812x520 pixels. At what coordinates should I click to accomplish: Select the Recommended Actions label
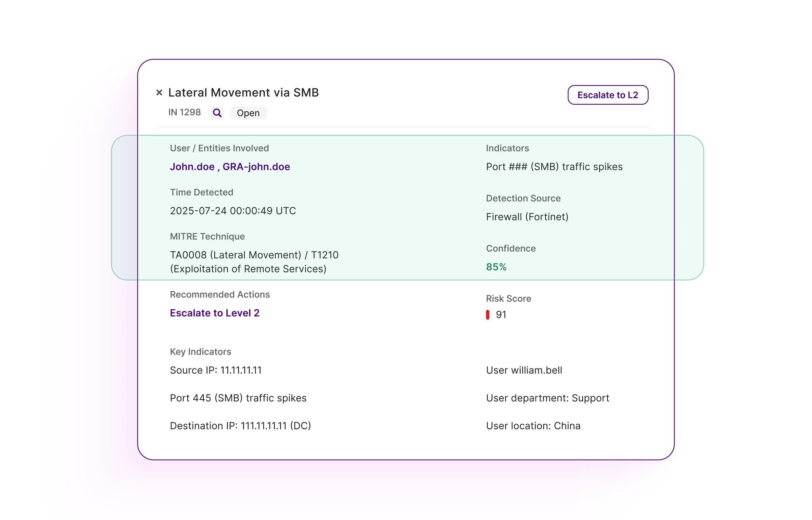pyautogui.click(x=220, y=294)
